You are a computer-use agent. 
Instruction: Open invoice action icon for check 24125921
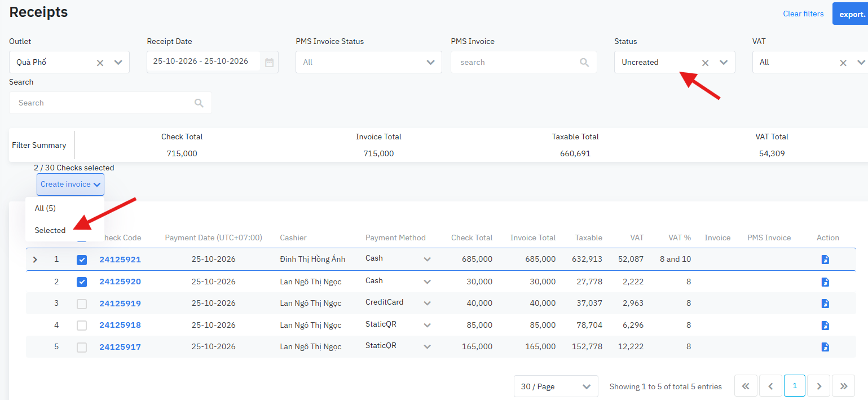[825, 260]
